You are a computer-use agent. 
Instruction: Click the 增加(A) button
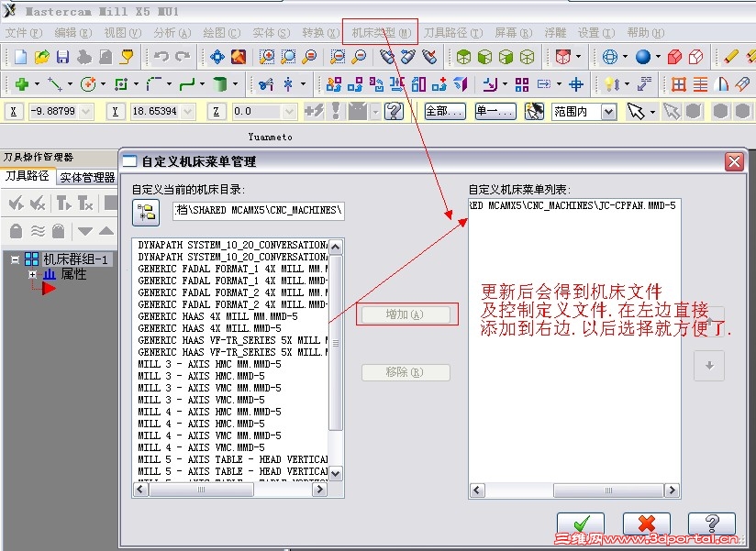405,314
